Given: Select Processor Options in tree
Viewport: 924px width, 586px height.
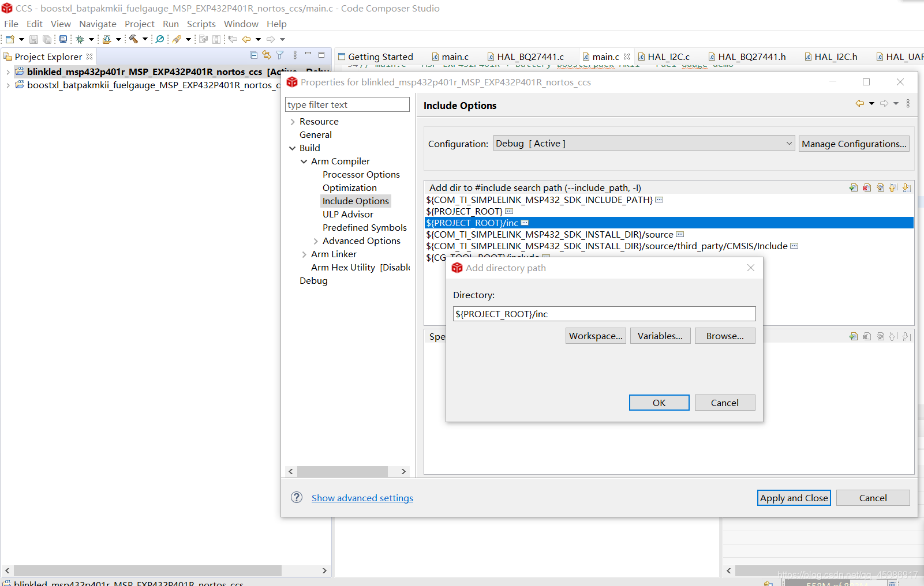Looking at the screenshot, I should 361,175.
